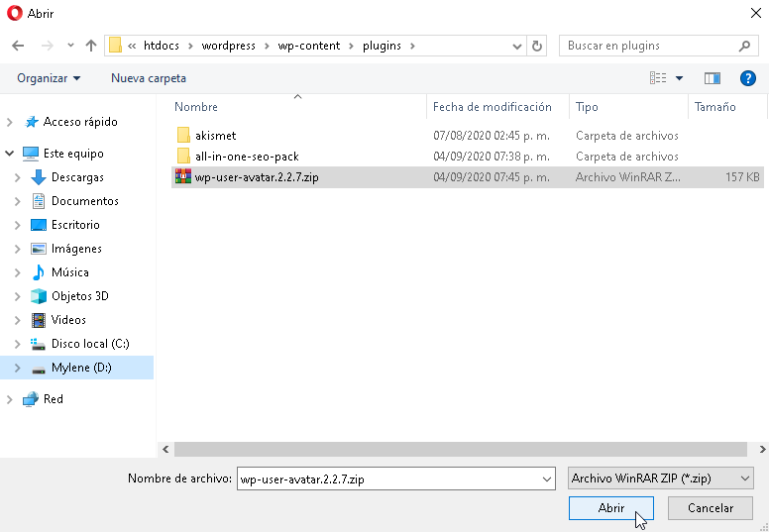This screenshot has width=769, height=532.
Task: Expand Descargas tree node
Action: pyautogui.click(x=18, y=177)
